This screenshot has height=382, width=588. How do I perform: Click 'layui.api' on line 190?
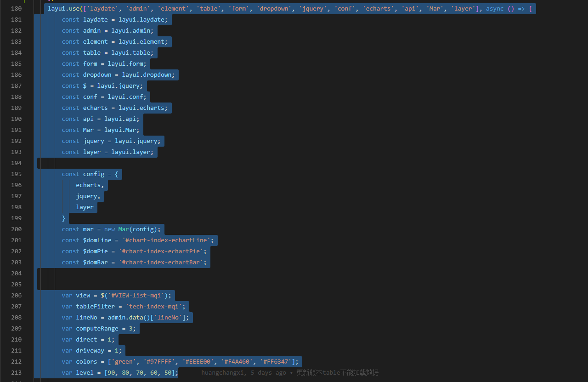tap(120, 119)
